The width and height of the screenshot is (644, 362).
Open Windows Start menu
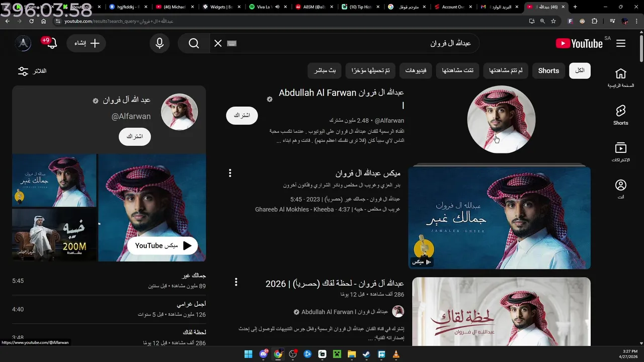tap(248, 354)
